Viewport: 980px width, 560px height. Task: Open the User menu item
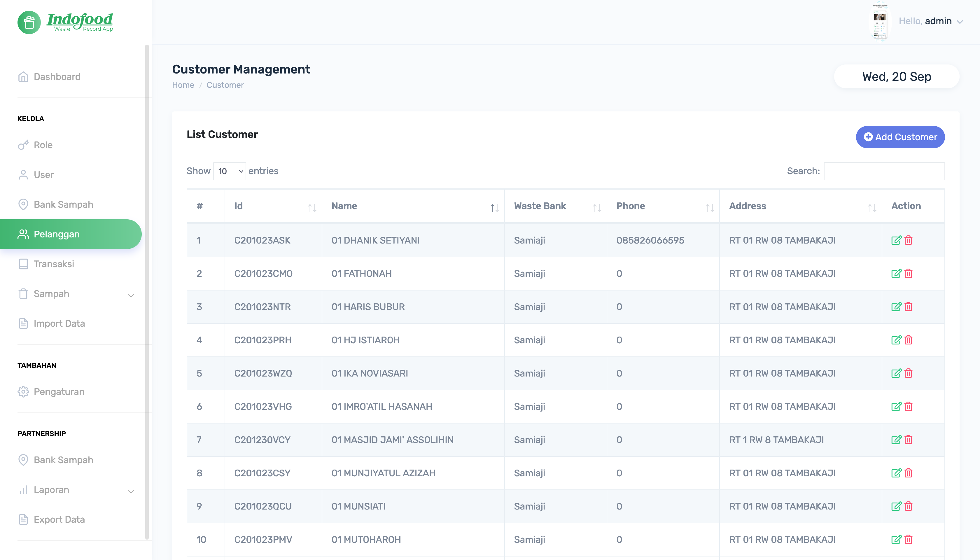[36, 175]
